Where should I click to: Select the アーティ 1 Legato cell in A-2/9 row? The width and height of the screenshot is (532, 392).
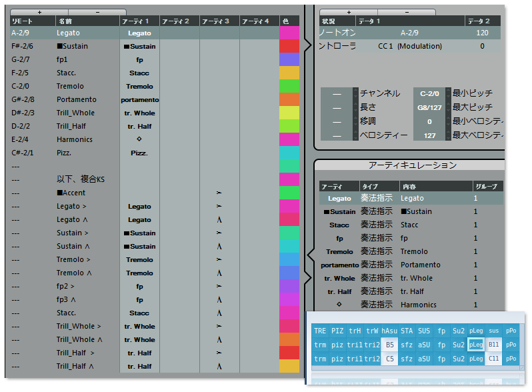click(139, 33)
